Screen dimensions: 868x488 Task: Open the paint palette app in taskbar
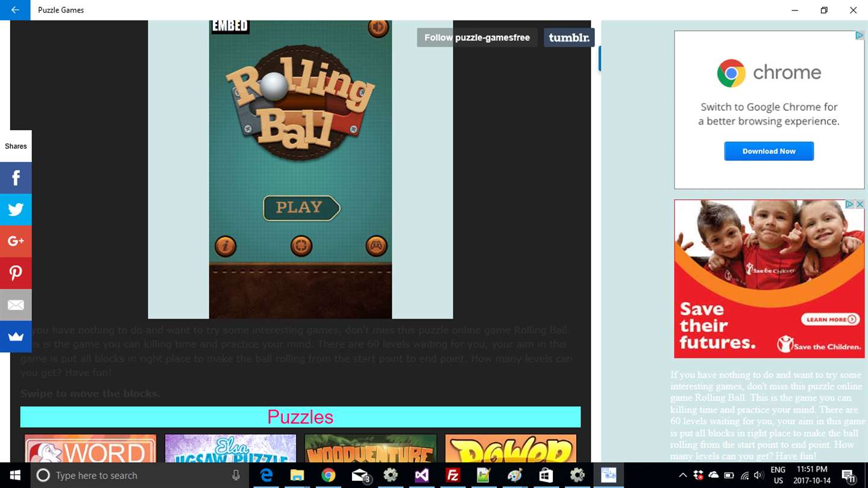point(514,475)
